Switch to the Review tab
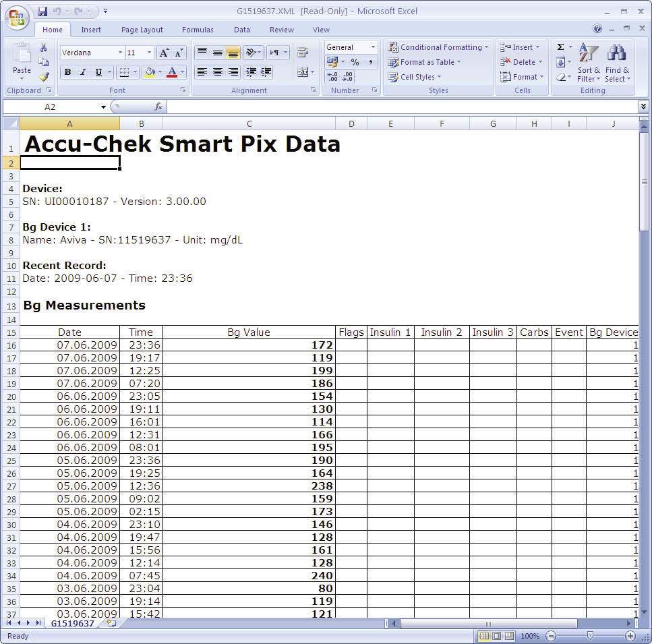 point(282,30)
